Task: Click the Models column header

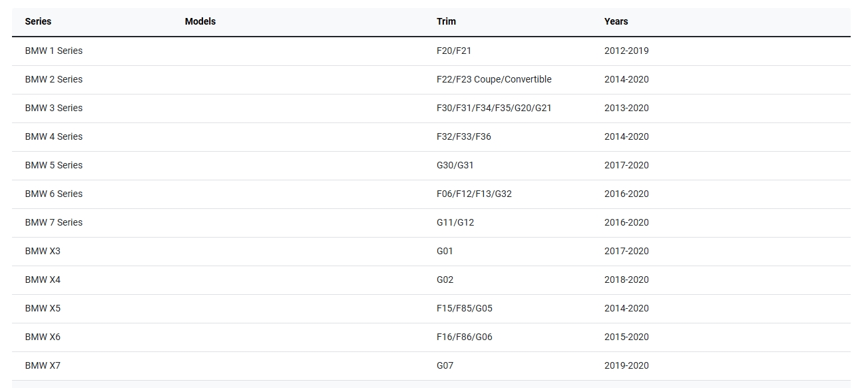Action: [200, 21]
